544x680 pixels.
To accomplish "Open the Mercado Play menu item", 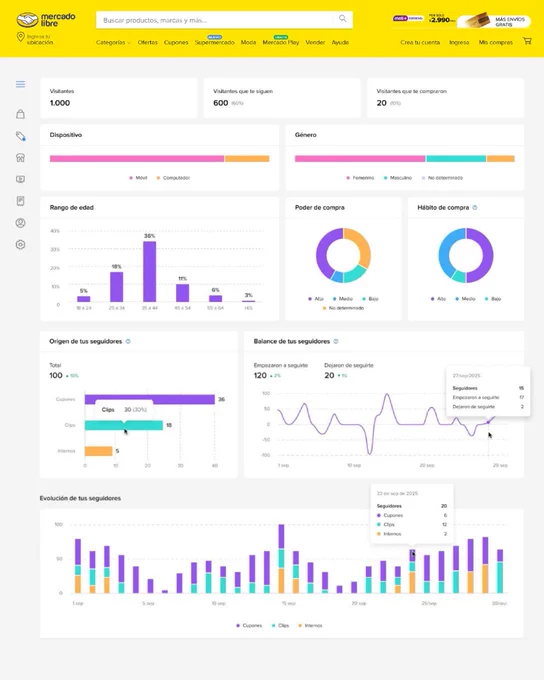I will click(x=281, y=42).
